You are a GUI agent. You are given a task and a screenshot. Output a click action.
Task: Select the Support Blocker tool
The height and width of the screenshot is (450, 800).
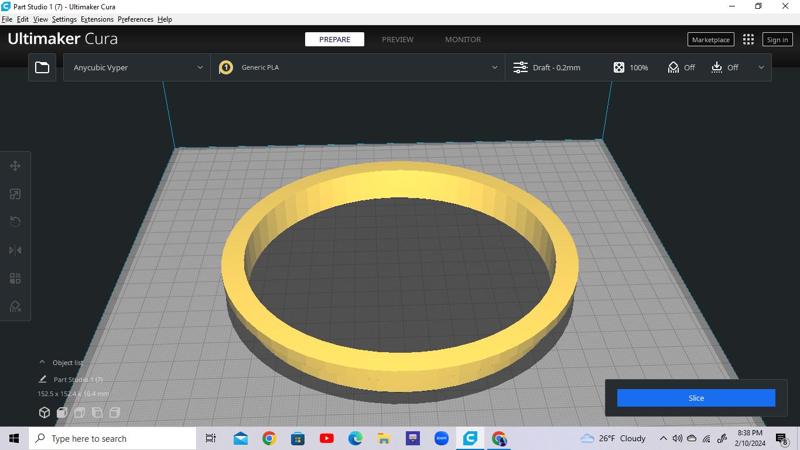[15, 306]
